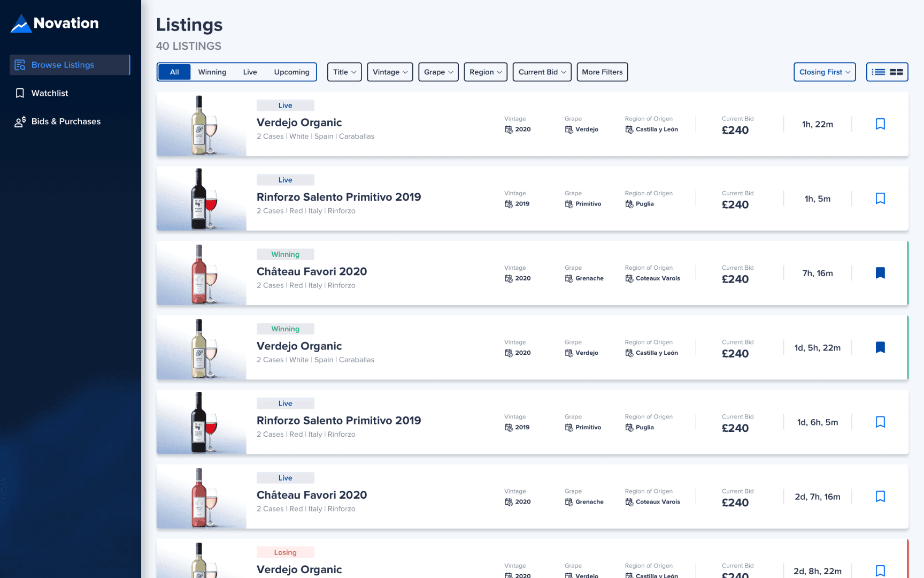
Task: Bookmark Rinforzo Salento Primitivo closing 1d 6h 5m
Action: pos(880,422)
